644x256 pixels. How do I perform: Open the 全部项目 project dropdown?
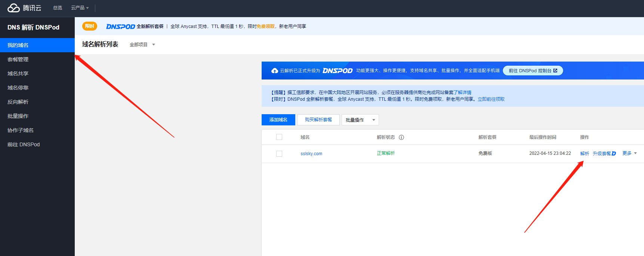(x=142, y=44)
